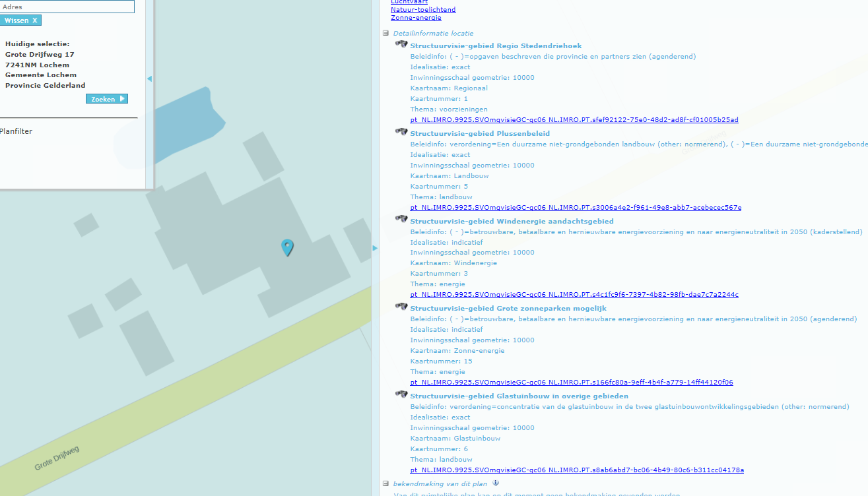This screenshot has width=868, height=496.
Task: Collapse the right details panel arrow
Action: point(375,248)
